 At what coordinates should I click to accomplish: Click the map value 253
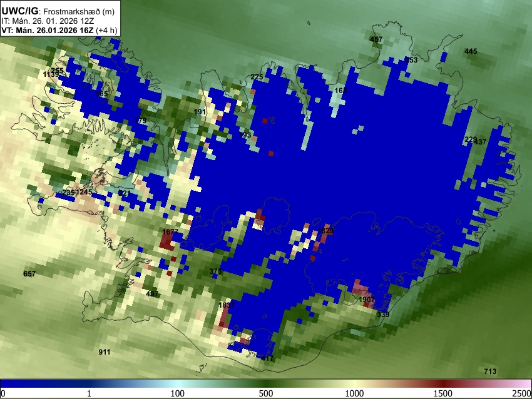pyautogui.click(x=411, y=60)
